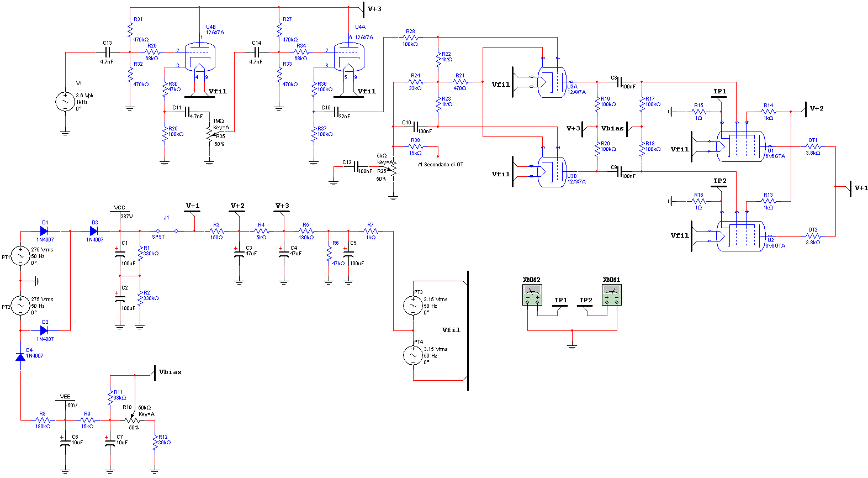Viewport: 868px width, 478px height.
Task: Select the U4B 12AX7A triode tube
Action: pos(199,57)
